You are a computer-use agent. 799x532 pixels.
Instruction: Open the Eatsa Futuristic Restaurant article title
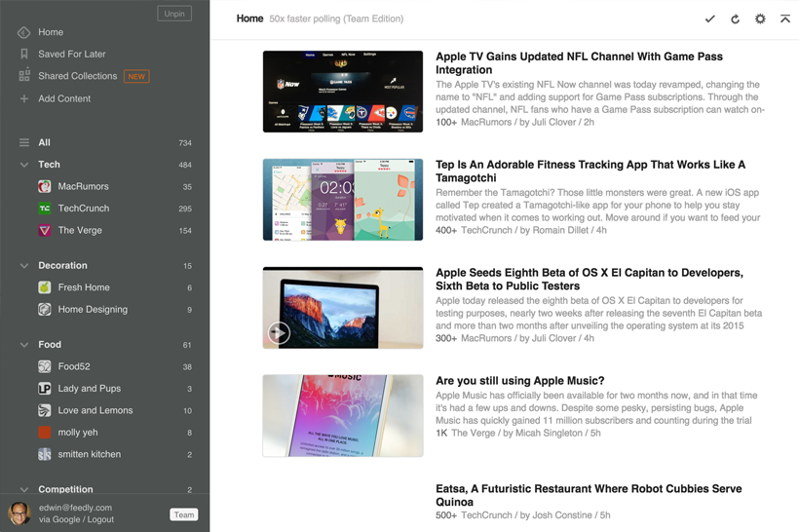[x=589, y=495]
